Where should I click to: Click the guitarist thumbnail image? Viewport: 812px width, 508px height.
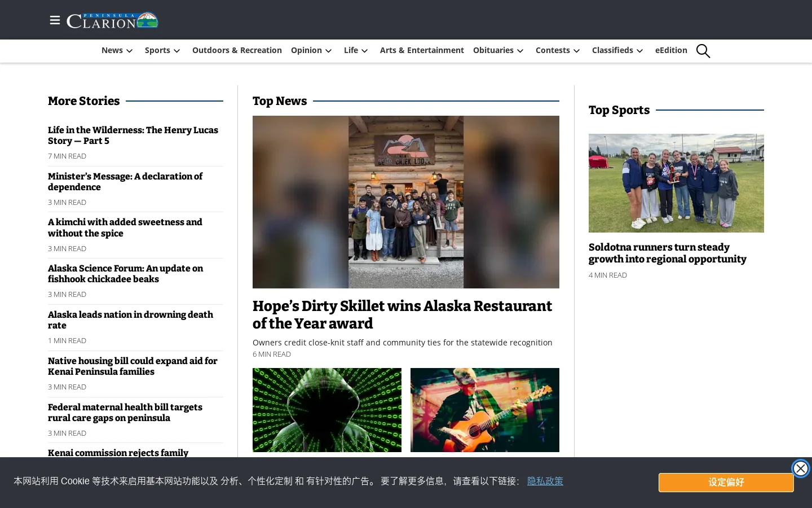pyautogui.click(x=485, y=410)
